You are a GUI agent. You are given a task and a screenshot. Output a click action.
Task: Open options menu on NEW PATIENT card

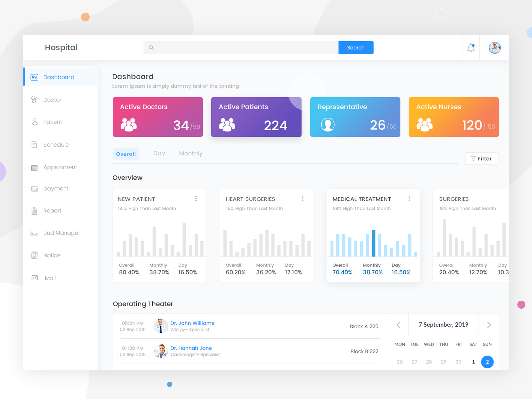(x=196, y=199)
